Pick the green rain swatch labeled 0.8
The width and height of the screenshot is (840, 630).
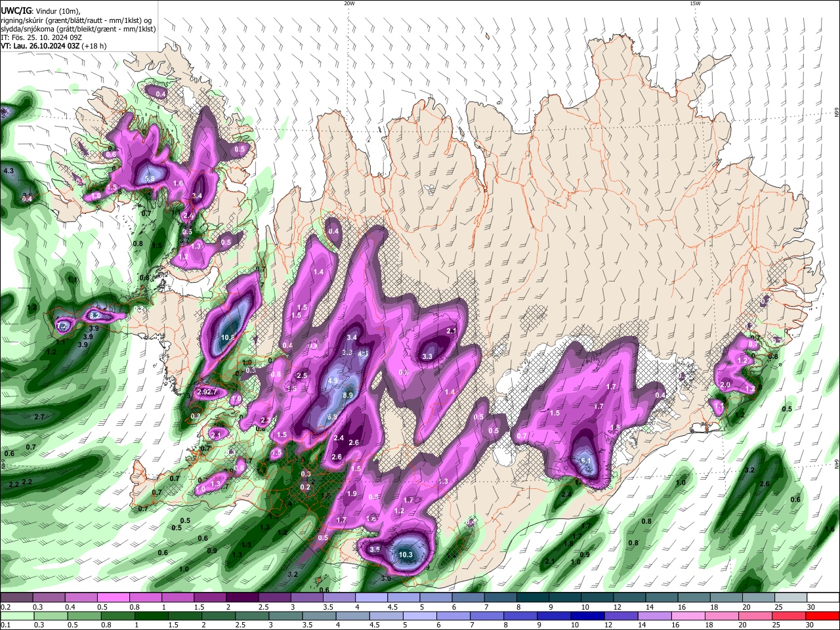coord(117,616)
